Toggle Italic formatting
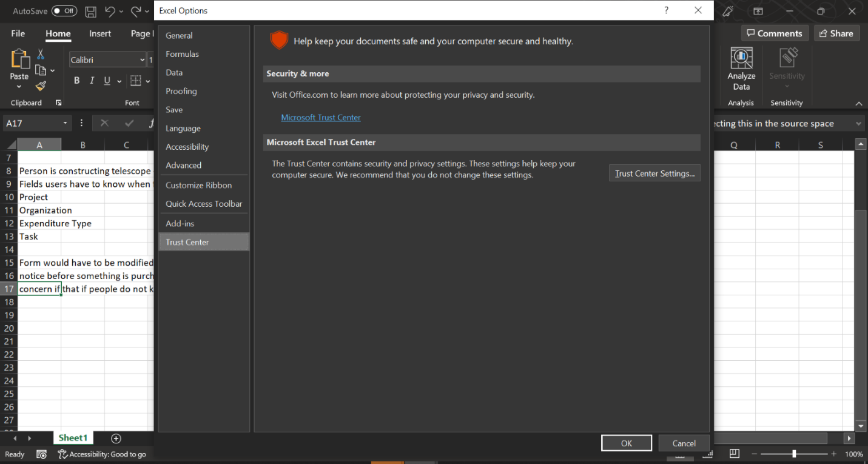The width and height of the screenshot is (868, 464). 92,81
